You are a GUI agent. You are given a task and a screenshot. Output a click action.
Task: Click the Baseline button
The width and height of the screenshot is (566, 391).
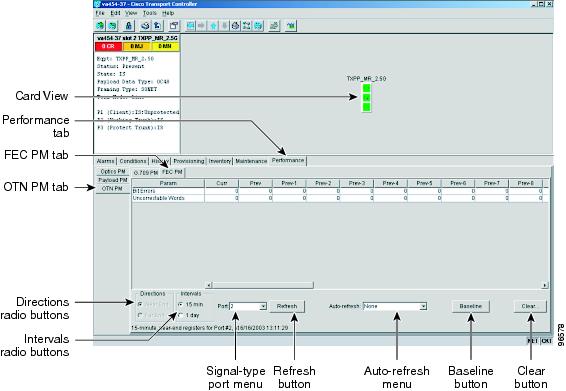pyautogui.click(x=470, y=306)
